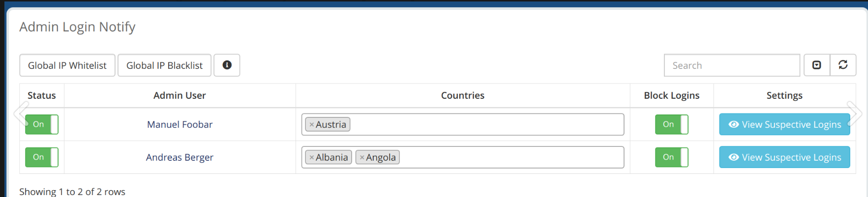View Suspective Logins for Manuel Foobar

(784, 124)
